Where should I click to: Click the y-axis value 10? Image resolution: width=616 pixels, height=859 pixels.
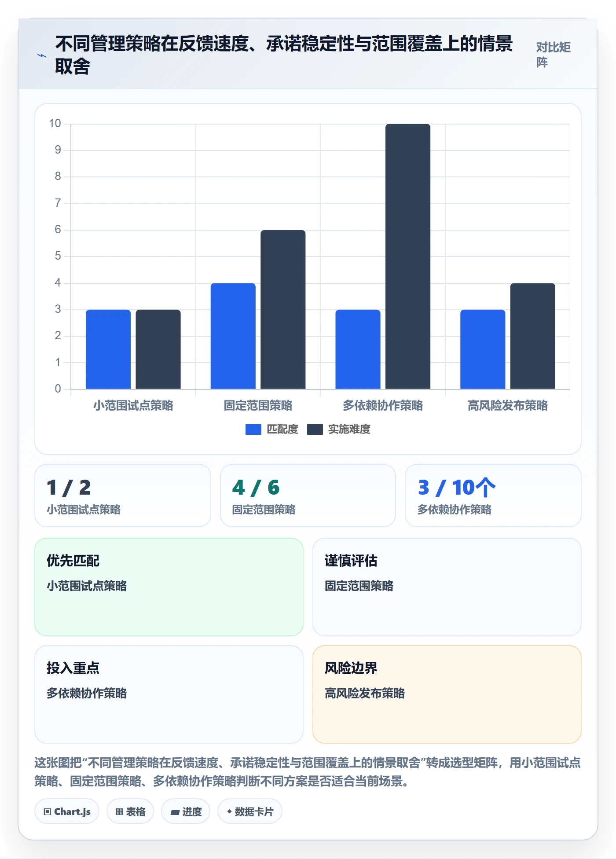pos(55,124)
